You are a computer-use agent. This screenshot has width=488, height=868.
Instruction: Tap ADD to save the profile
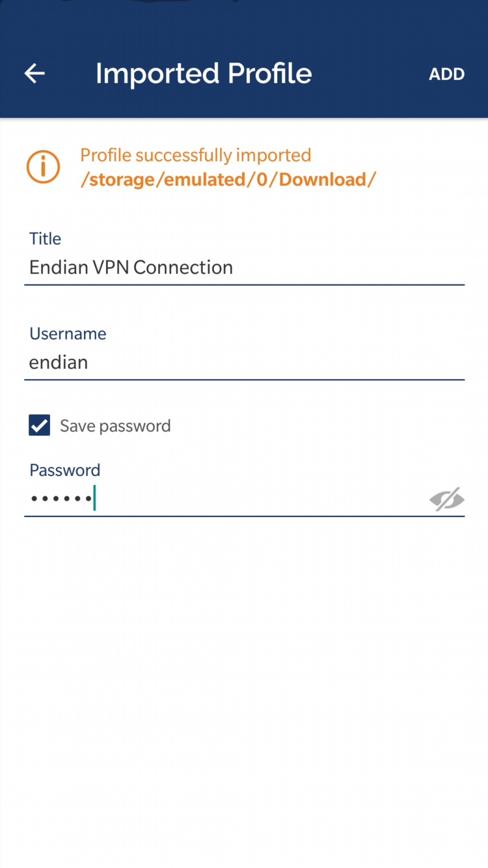(446, 74)
